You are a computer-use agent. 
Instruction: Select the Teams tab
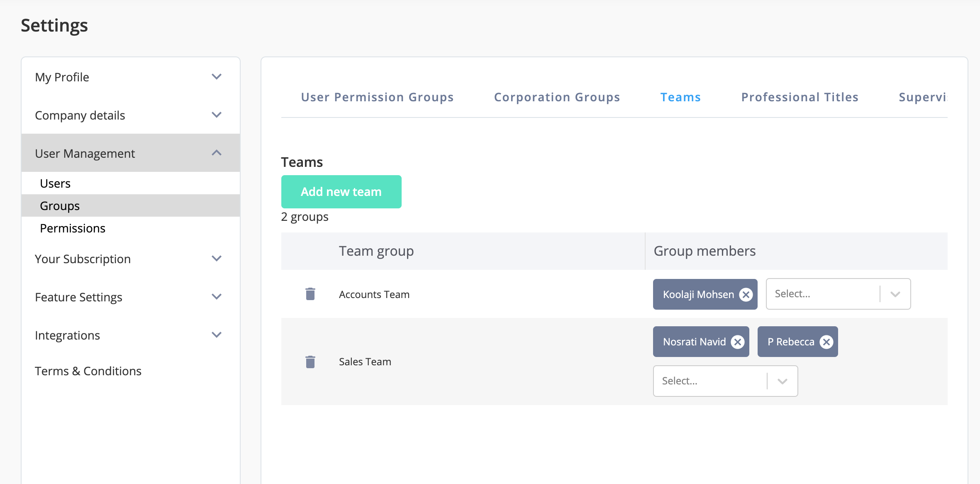point(680,97)
